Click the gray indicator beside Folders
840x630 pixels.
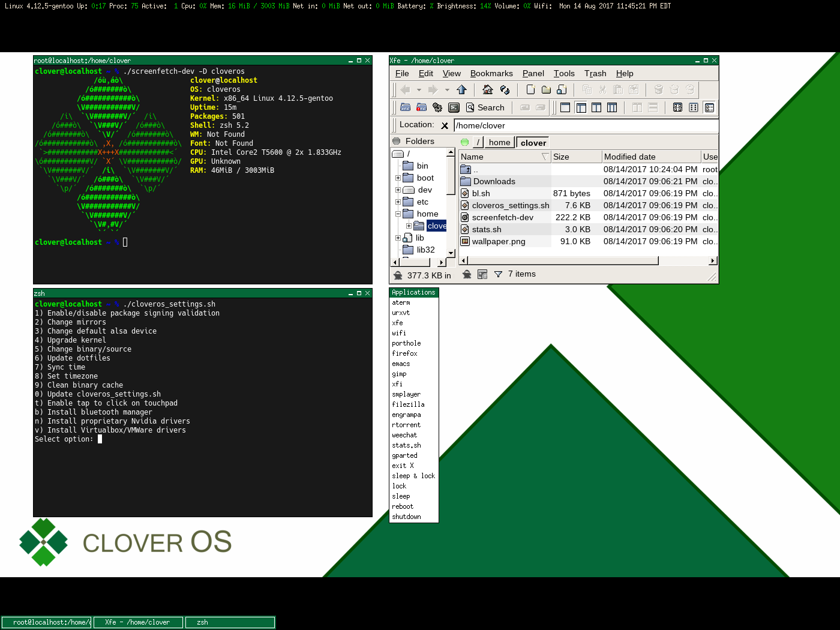[x=397, y=141]
